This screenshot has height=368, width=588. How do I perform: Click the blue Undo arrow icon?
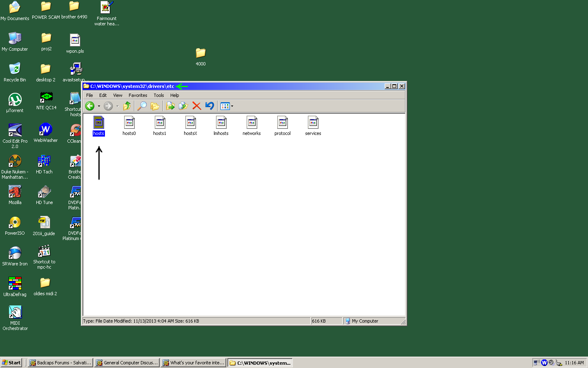click(209, 106)
